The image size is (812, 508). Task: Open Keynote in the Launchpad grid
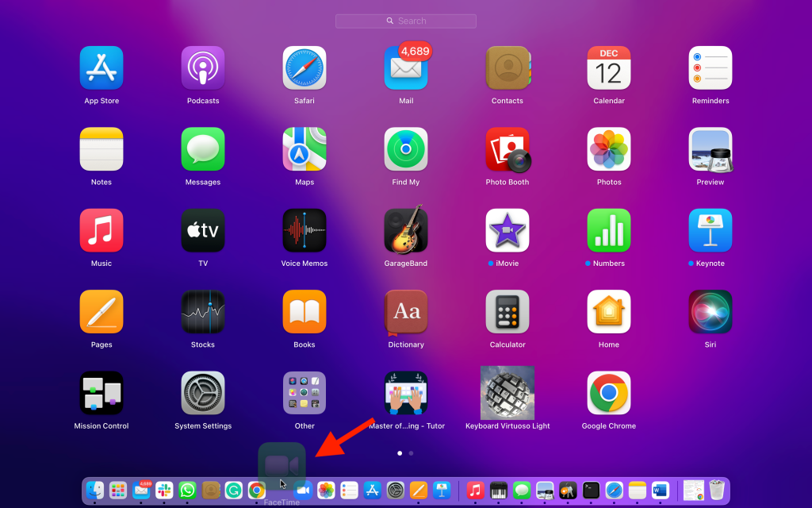(x=710, y=231)
